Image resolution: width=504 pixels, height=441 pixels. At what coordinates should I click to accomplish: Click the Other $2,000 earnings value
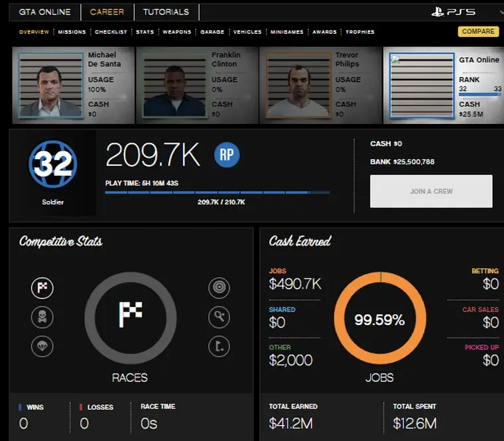pos(290,360)
